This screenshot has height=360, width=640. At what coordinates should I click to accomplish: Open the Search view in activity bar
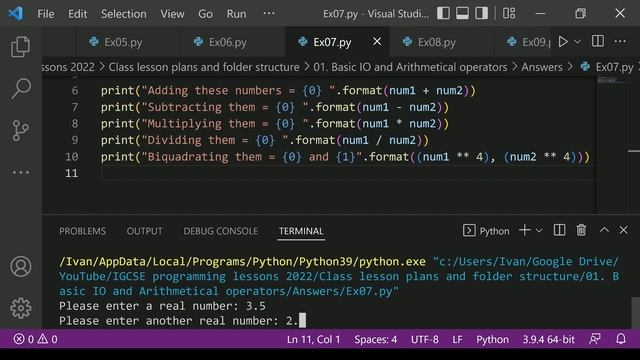(x=20, y=88)
